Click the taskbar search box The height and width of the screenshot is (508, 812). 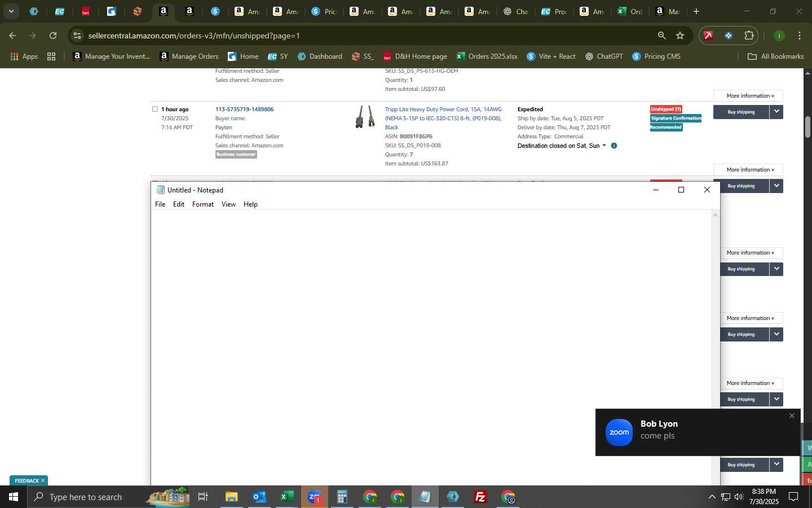[108, 497]
